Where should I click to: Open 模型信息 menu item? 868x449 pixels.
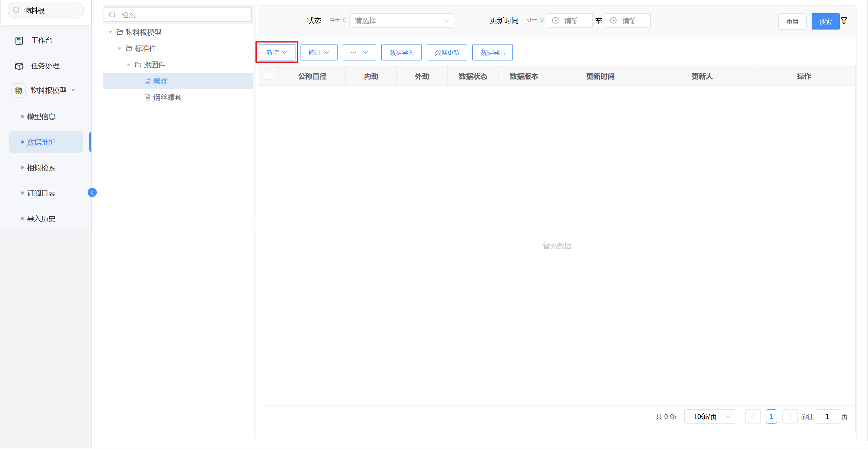(41, 116)
